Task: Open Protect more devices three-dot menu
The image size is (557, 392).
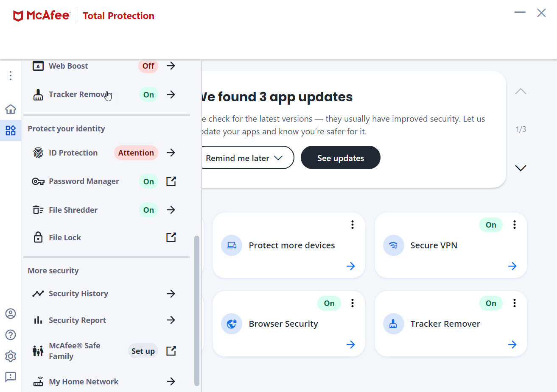Action: (353, 225)
